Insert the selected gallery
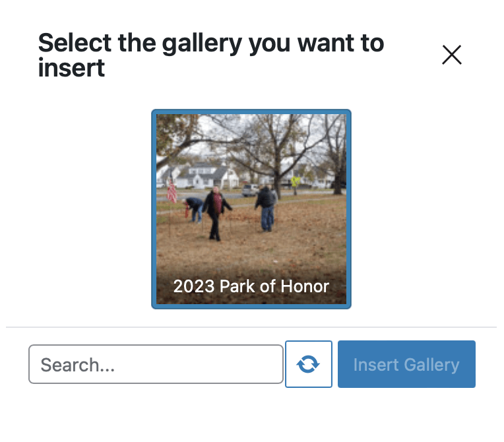The height and width of the screenshot is (442, 504). (x=406, y=364)
